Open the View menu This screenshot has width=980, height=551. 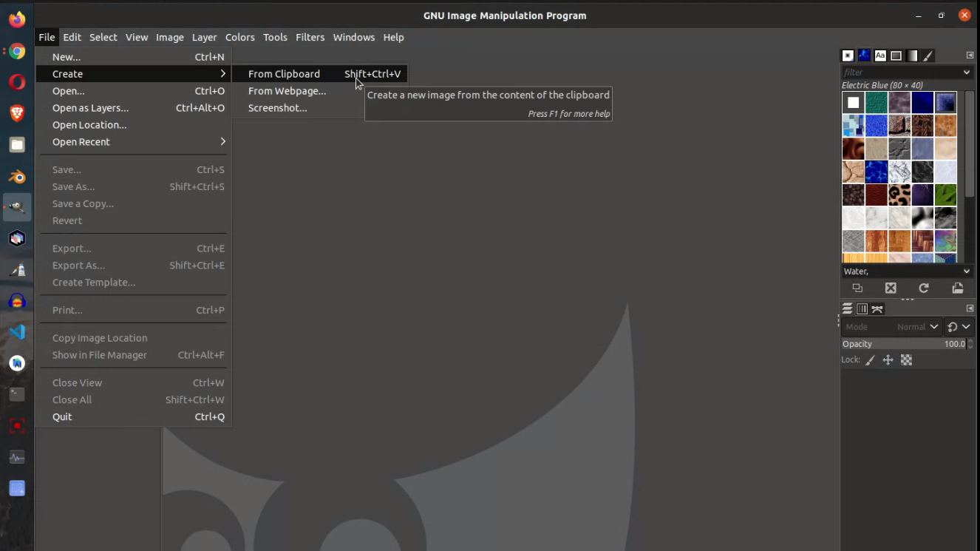click(137, 37)
